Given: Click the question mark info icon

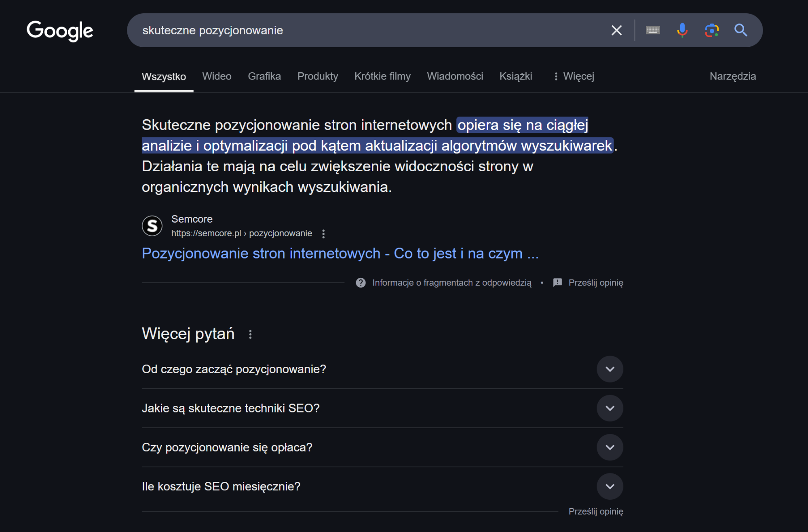Looking at the screenshot, I should [x=361, y=283].
